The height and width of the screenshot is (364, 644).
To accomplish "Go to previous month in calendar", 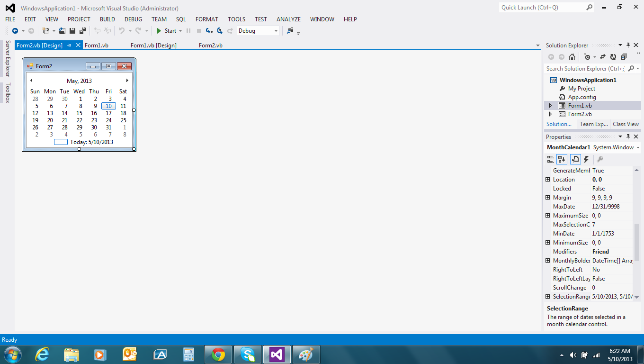I will (31, 81).
